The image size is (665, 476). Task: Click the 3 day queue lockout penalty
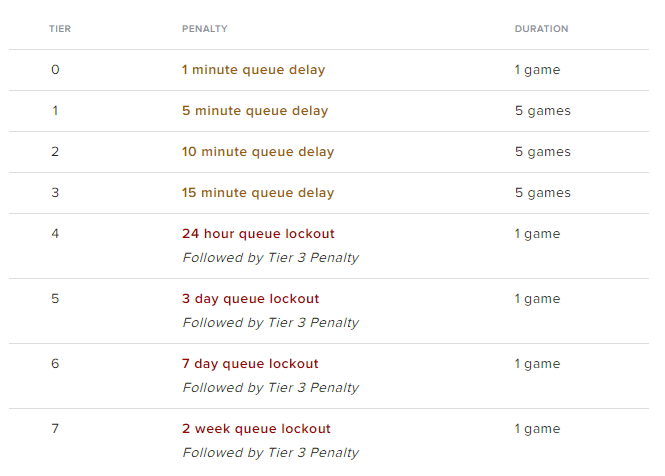tap(250, 299)
